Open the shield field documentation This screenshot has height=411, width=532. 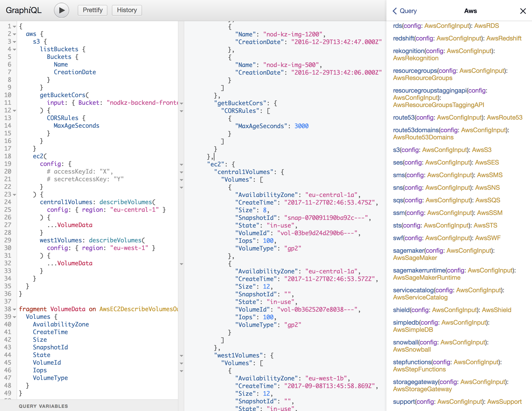pyautogui.click(x=401, y=310)
